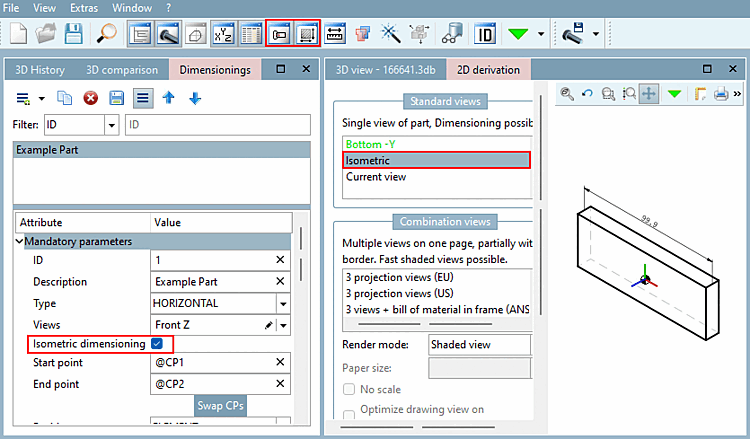750x439 pixels.
Task: Expand 2D toolbar overflow chevron
Action: tap(738, 94)
